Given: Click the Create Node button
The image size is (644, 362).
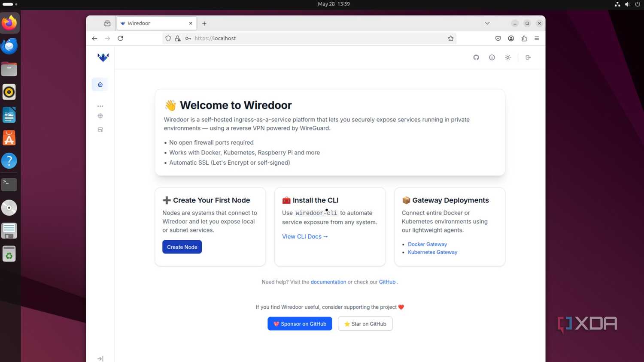Looking at the screenshot, I should (x=182, y=247).
